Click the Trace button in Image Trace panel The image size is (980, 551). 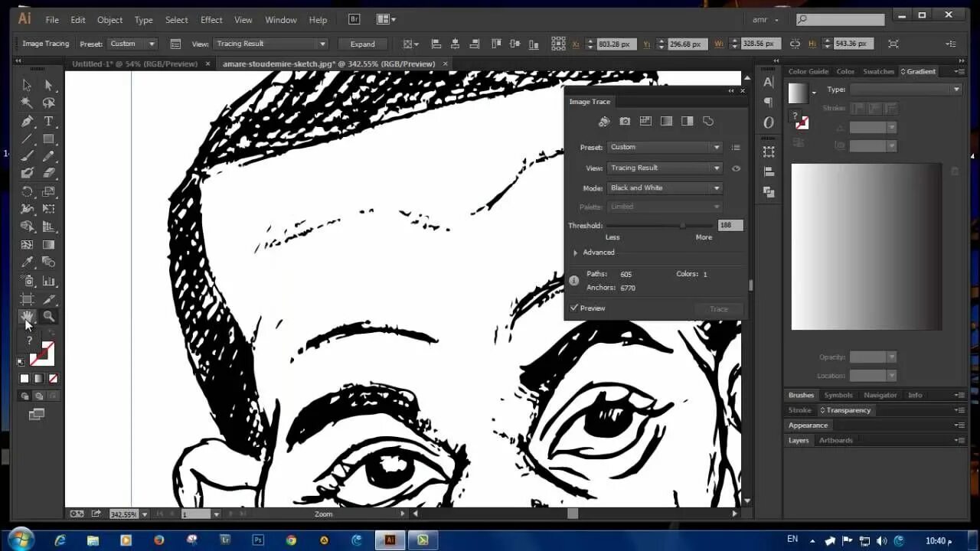coord(719,308)
